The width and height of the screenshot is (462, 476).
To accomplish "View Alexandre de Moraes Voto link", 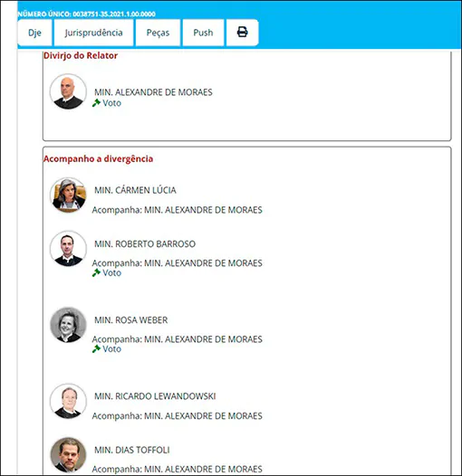I will tap(111, 103).
